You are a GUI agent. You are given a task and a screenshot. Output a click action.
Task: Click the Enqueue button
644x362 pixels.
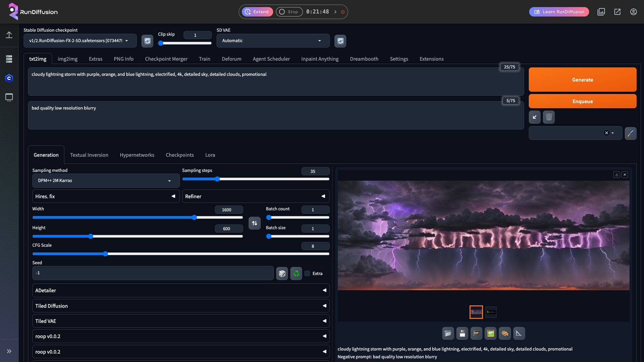pos(583,101)
